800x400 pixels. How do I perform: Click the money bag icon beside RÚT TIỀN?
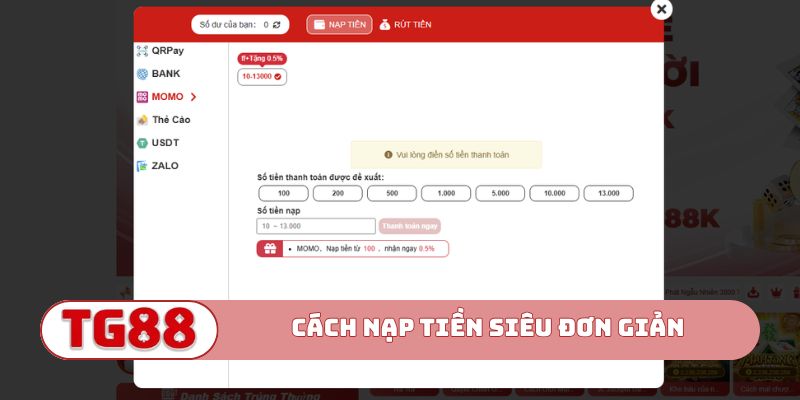tap(385, 24)
